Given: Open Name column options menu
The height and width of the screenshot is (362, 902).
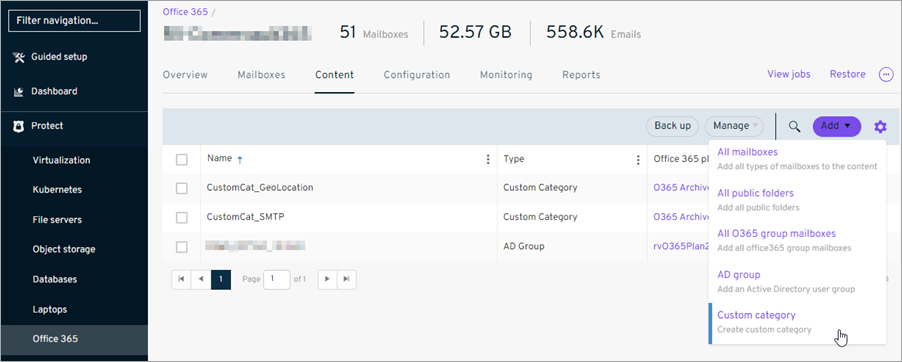Looking at the screenshot, I should coord(488,159).
